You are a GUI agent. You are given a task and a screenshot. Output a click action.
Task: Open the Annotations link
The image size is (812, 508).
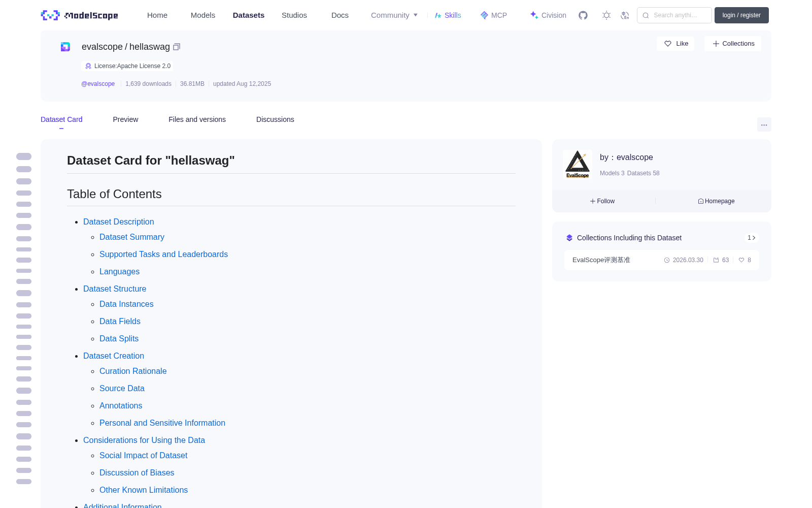pyautogui.click(x=121, y=405)
